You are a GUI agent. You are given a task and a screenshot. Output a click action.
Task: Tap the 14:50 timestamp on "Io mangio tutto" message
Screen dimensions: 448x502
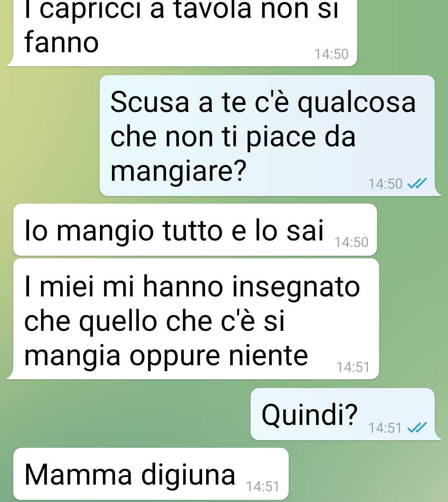(x=351, y=242)
